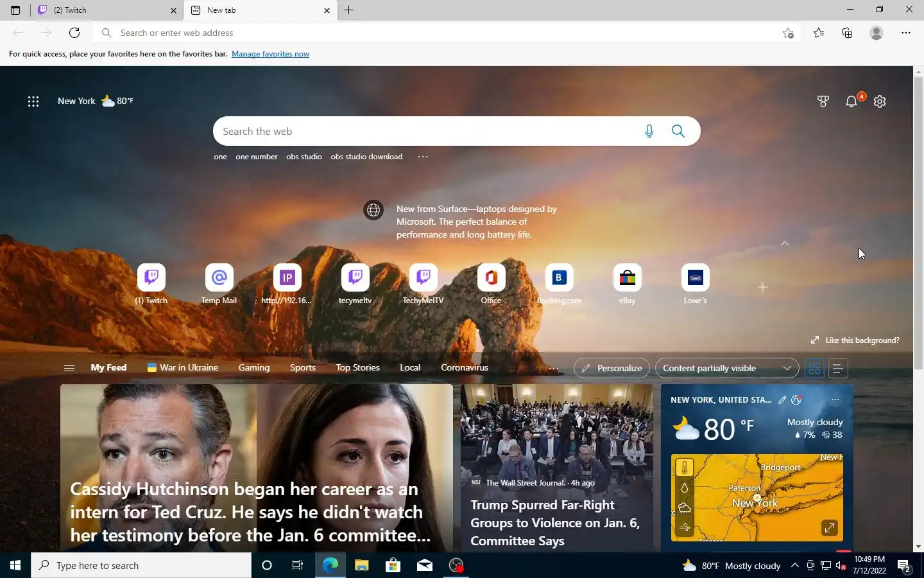The image size is (924, 578).
Task: Add a new quick link plus icon
Action: tap(763, 287)
